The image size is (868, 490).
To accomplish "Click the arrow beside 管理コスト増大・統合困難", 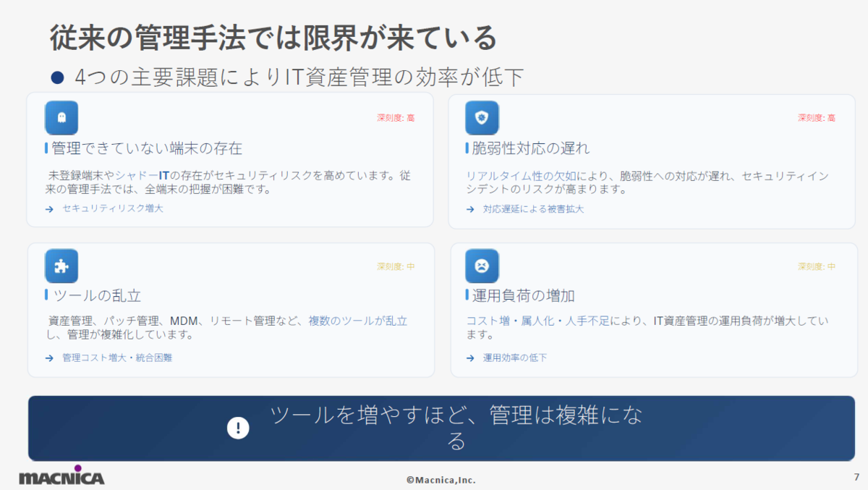I will click(x=49, y=358).
